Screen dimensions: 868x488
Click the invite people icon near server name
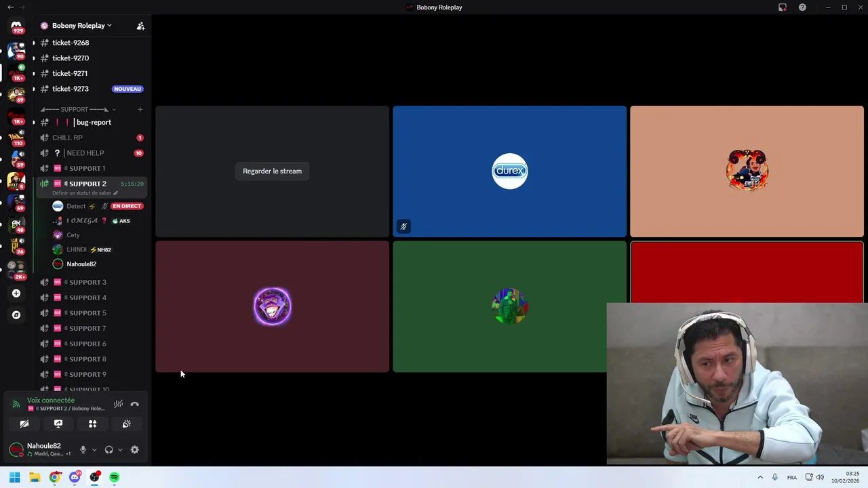(140, 26)
